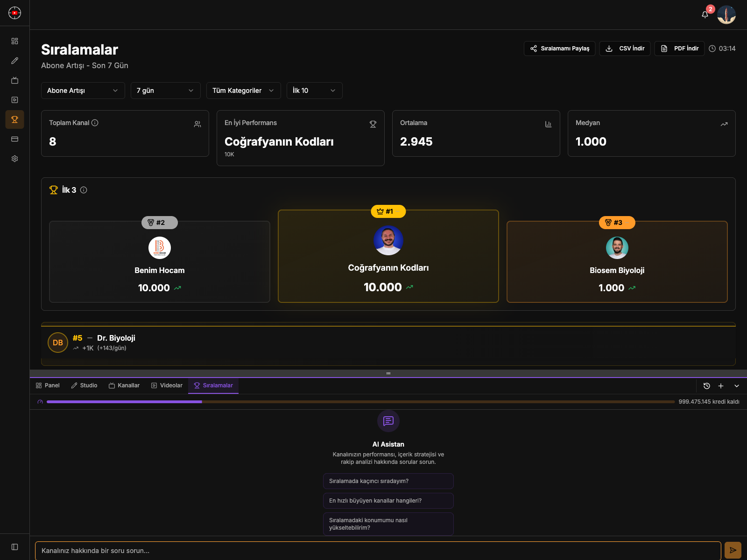This screenshot has height=560, width=747.
Task: Click the '999.475.145 kredi kaldı' text
Action: pos(709,402)
